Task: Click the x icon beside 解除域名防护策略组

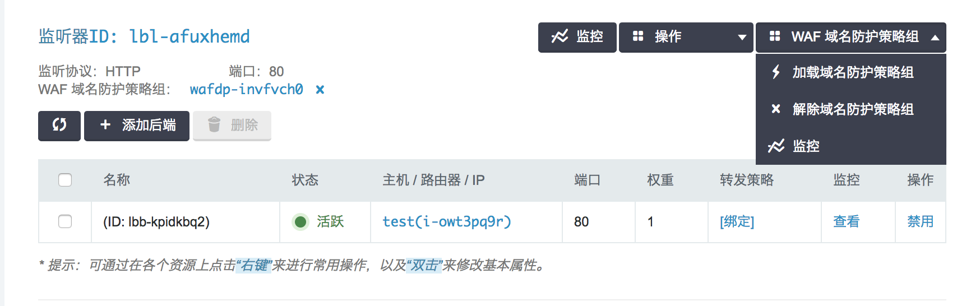Action: (x=776, y=109)
